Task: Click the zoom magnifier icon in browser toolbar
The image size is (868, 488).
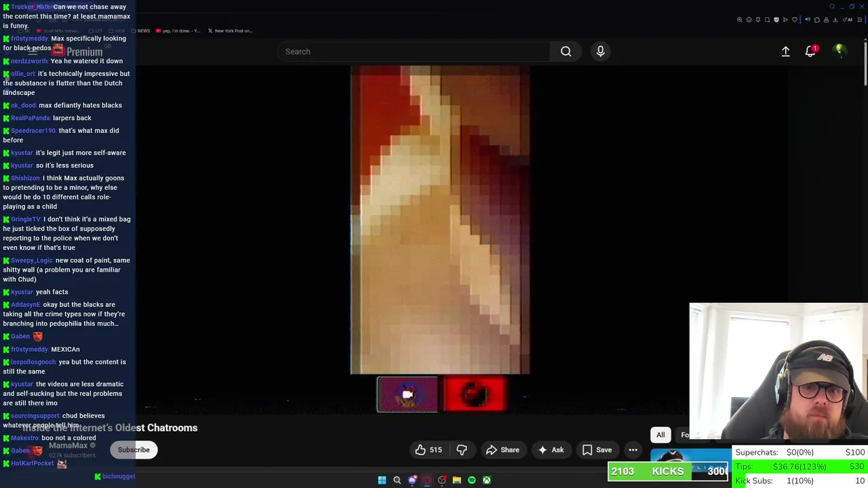Action: [740, 20]
